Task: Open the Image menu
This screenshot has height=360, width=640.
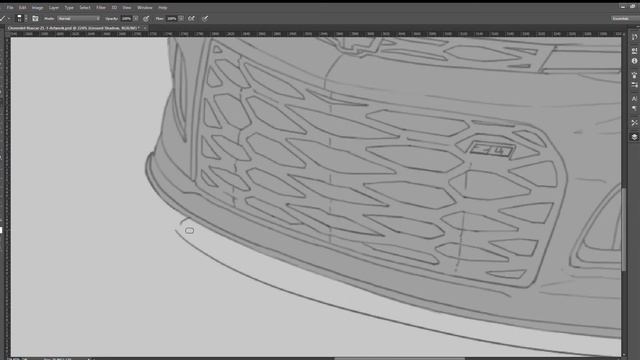Action: (37, 7)
